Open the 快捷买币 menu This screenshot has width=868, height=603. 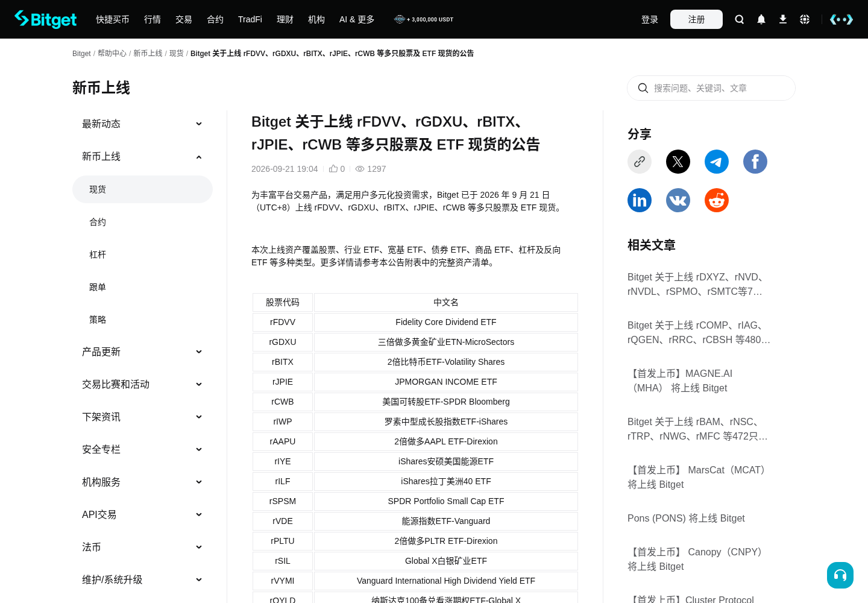coord(113,19)
